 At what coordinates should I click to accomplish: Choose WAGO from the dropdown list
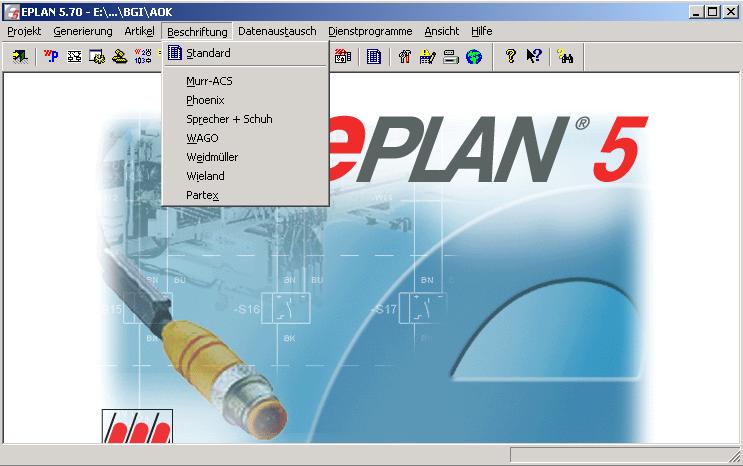tap(202, 138)
